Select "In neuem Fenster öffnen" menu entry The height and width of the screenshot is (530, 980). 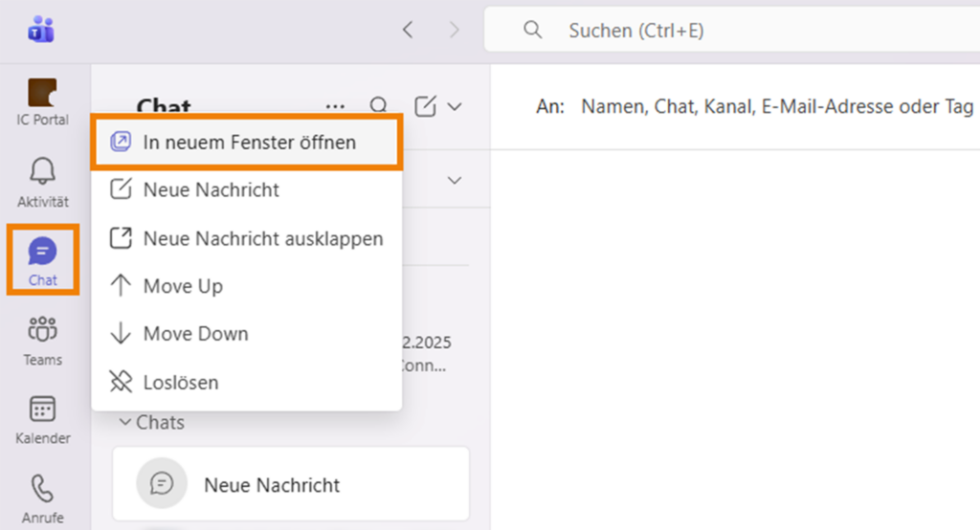pos(249,143)
